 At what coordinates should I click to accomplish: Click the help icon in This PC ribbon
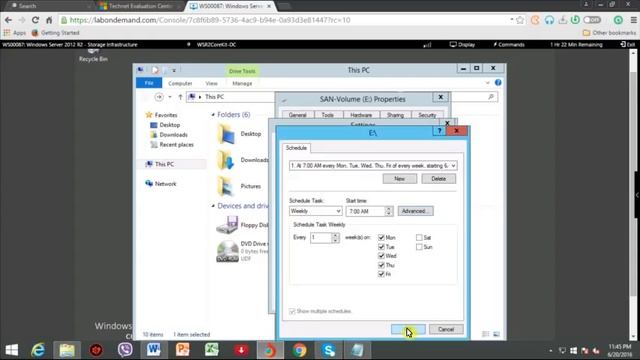(498, 83)
